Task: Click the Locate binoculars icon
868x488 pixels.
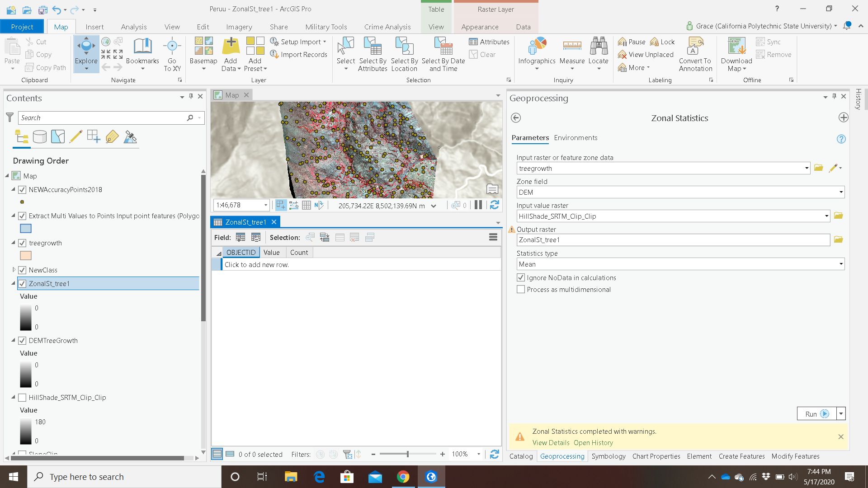Action: pyautogui.click(x=598, y=47)
